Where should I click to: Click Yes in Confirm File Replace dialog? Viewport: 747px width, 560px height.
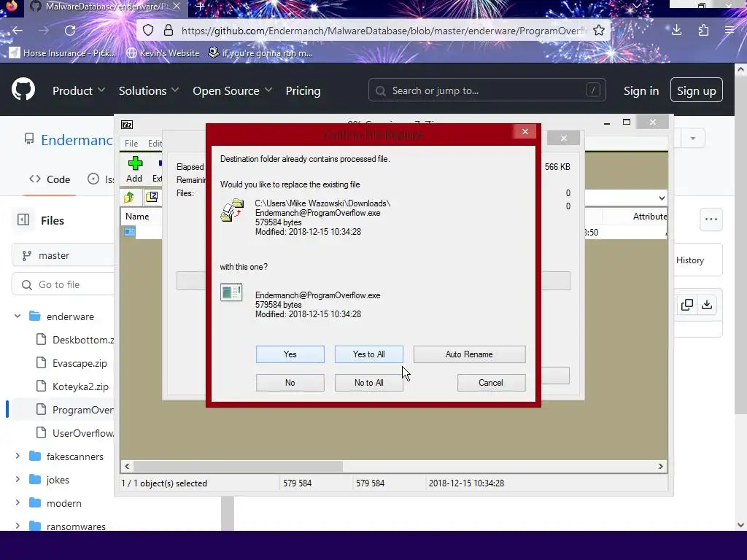[290, 354]
